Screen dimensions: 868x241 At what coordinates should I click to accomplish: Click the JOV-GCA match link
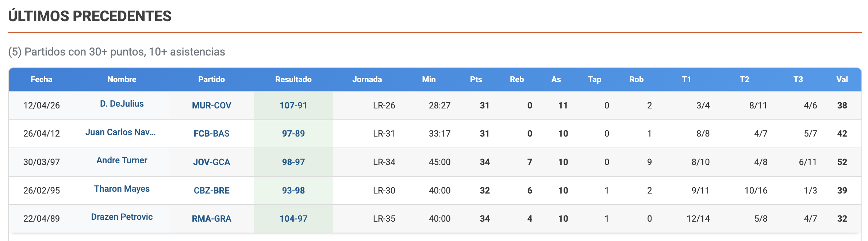211,162
